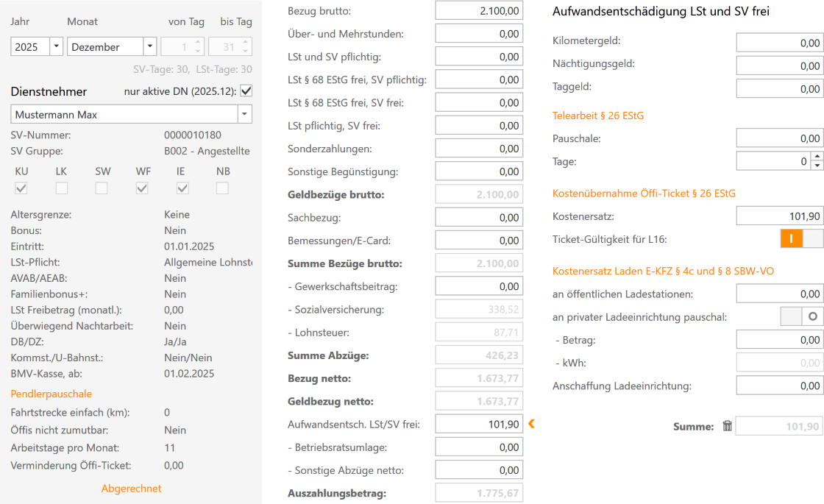Click the Kilometergeld input field
The width and height of the screenshot is (824, 504).
pos(780,41)
